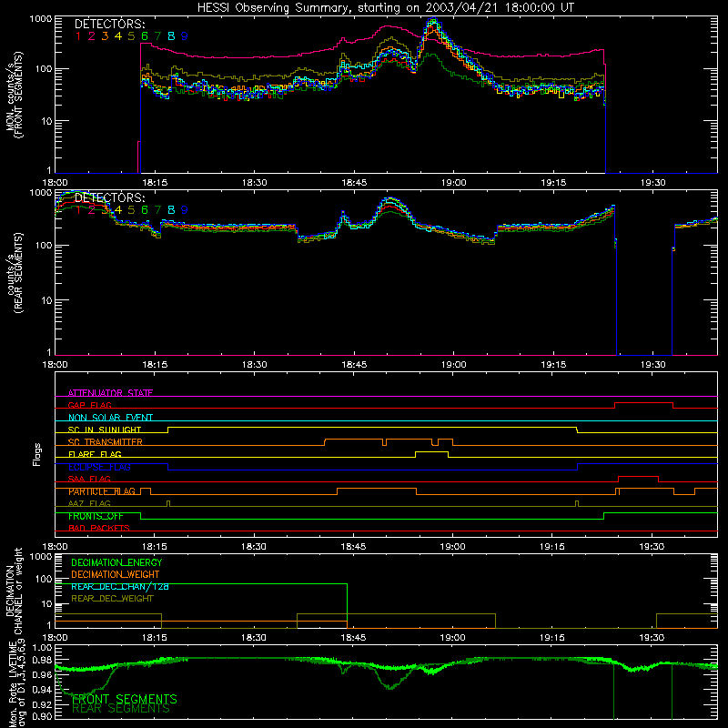
Task: Click the 0.98 livetime axis value
Action: 42,660
